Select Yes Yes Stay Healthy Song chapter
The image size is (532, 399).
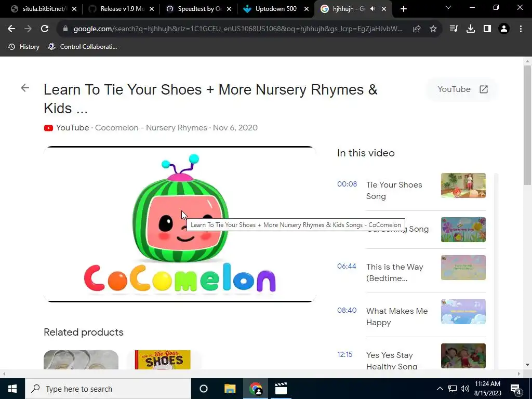392,361
